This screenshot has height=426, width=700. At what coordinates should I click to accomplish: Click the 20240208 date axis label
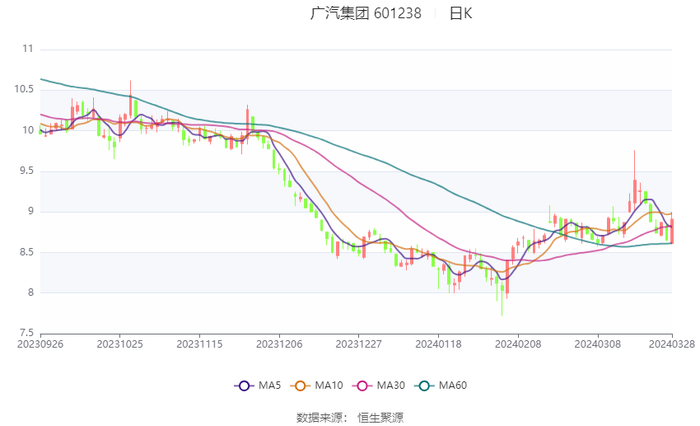(517, 343)
